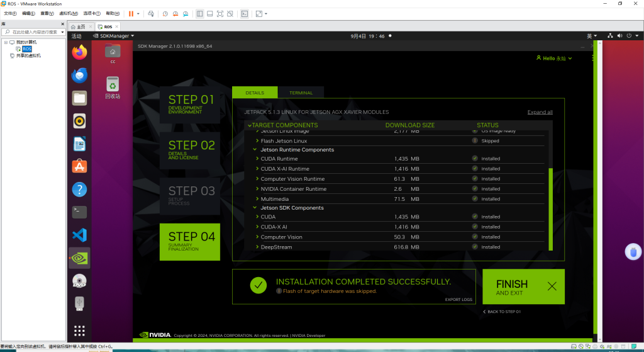
Task: Launch Thunderbird mail from the dock
Action: coord(79,76)
